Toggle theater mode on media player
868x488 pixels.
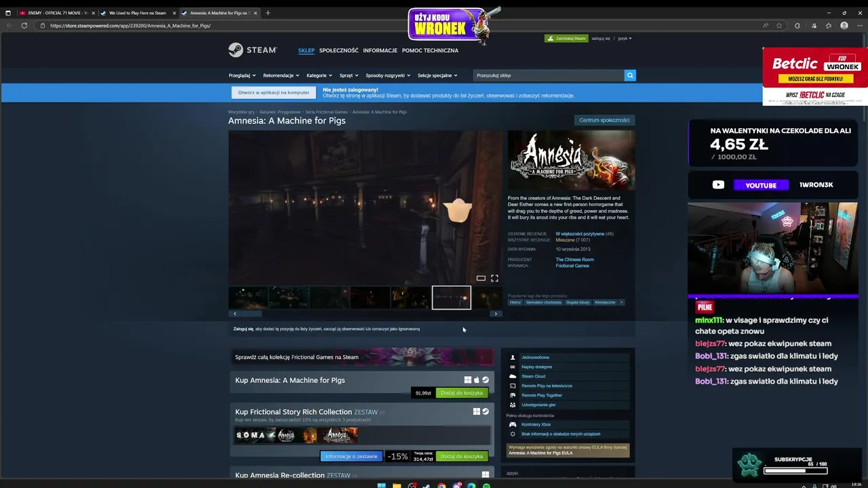coord(481,278)
